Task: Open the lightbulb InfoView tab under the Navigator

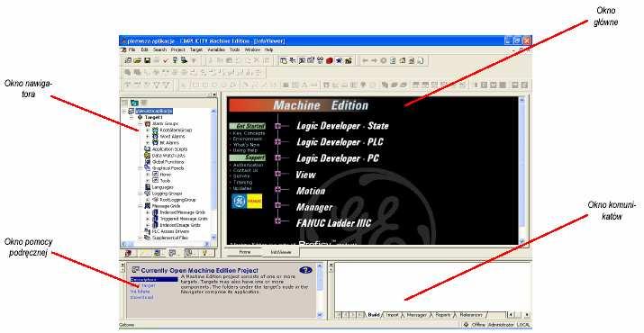Action: click(205, 253)
